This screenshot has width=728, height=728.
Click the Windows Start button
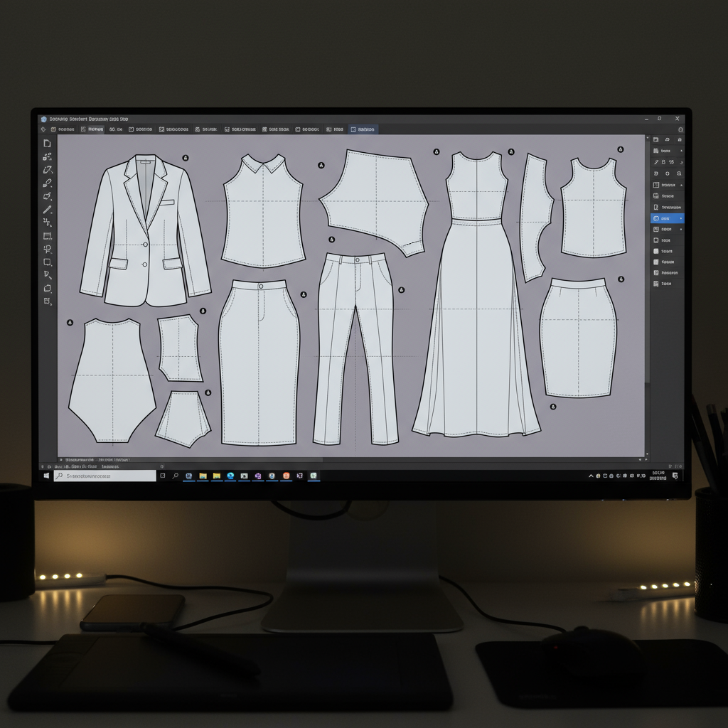click(47, 476)
